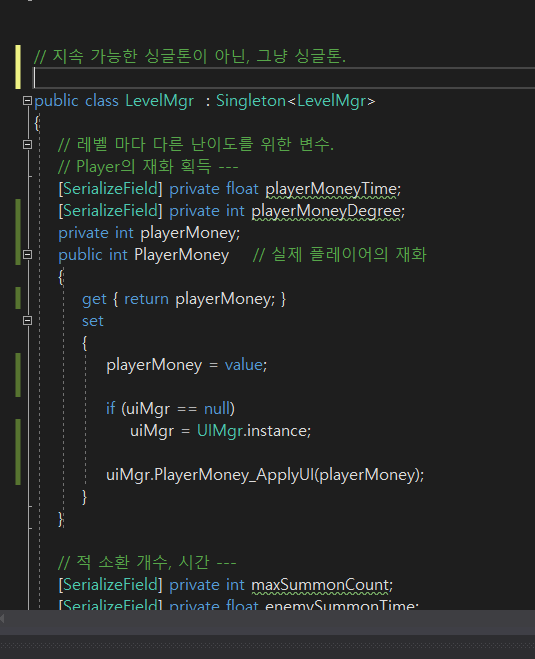
Task: Click the Singleton base type name
Action: pos(251,101)
